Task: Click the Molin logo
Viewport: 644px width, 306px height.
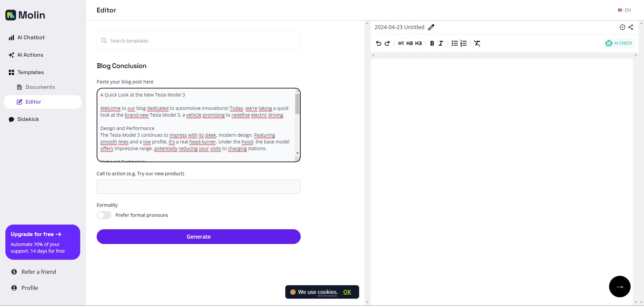Action: coord(25,15)
